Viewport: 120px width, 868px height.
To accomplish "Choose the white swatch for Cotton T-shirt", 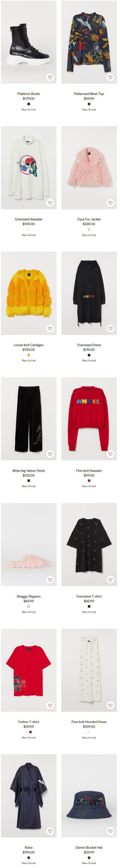I will click(27, 732).
